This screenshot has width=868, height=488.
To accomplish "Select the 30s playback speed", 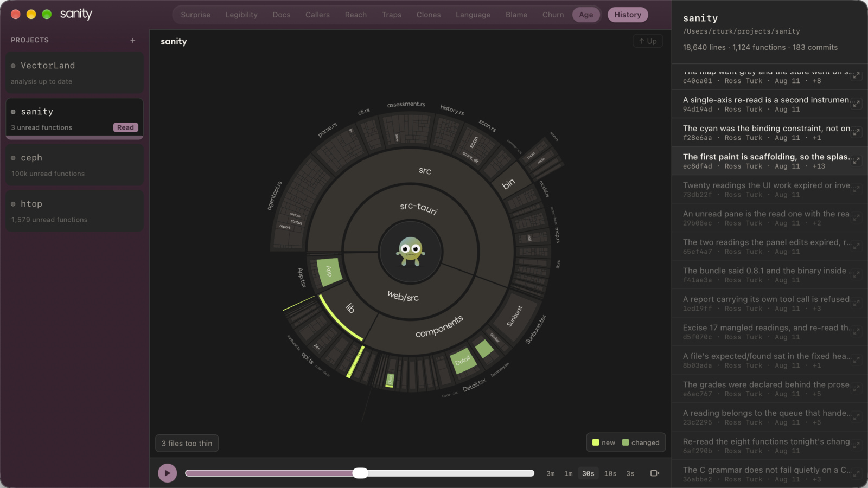I will [588, 473].
